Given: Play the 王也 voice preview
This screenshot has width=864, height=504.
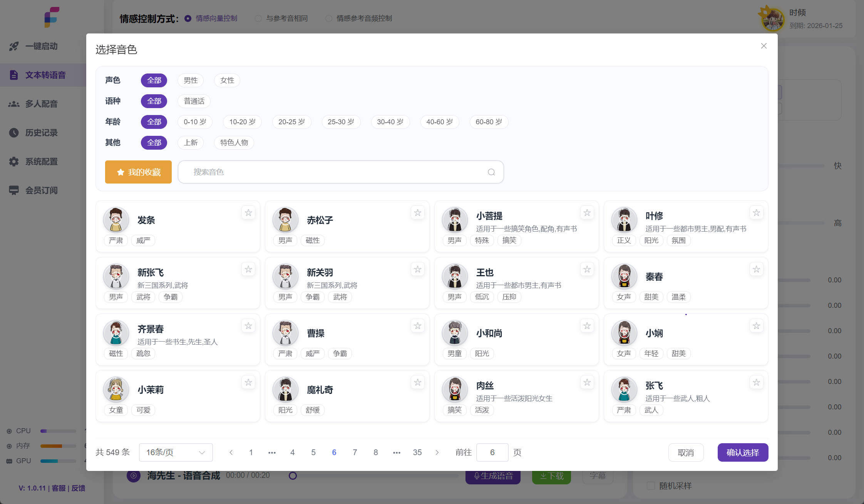Looking at the screenshot, I should (x=455, y=276).
